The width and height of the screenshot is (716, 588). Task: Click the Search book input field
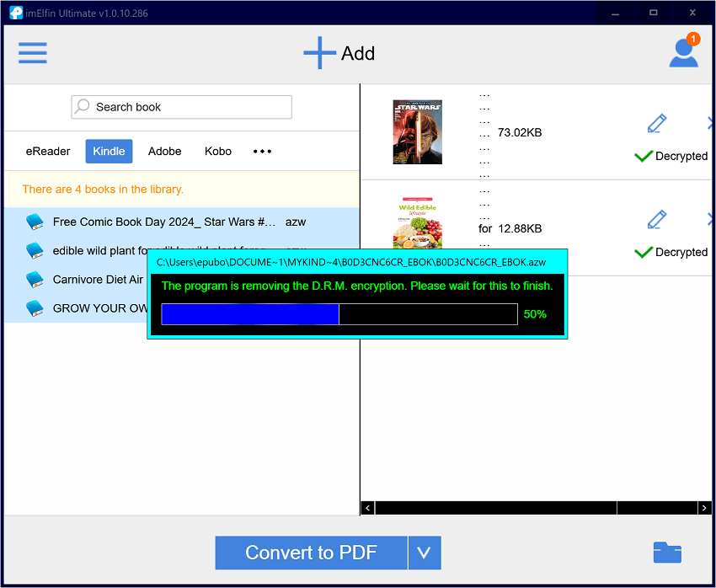coord(182,107)
